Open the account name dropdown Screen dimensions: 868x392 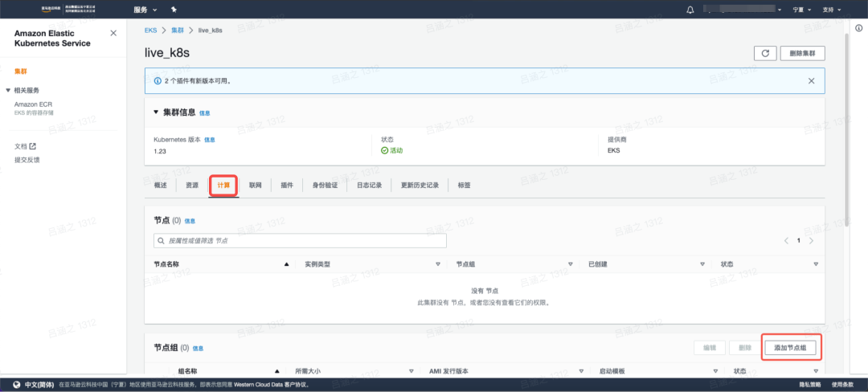[x=742, y=10]
